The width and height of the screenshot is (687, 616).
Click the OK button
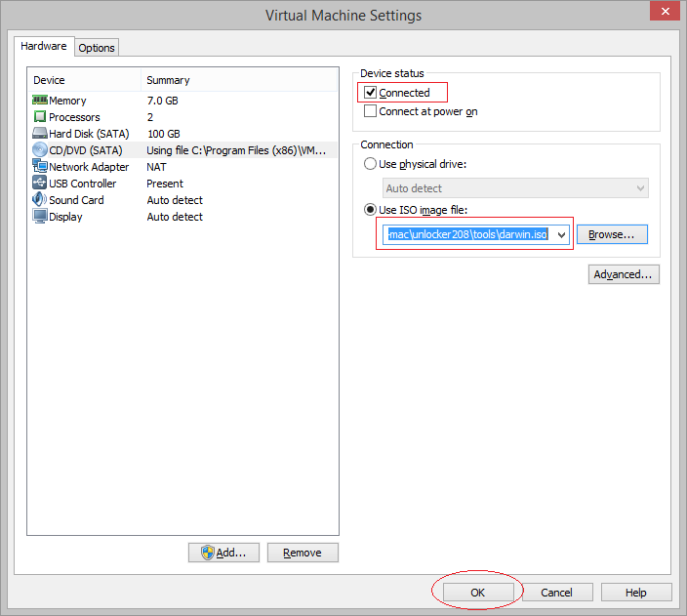[x=478, y=593]
